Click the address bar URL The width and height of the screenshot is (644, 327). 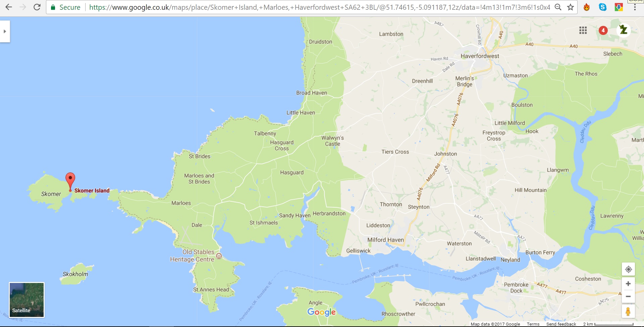pyautogui.click(x=319, y=7)
